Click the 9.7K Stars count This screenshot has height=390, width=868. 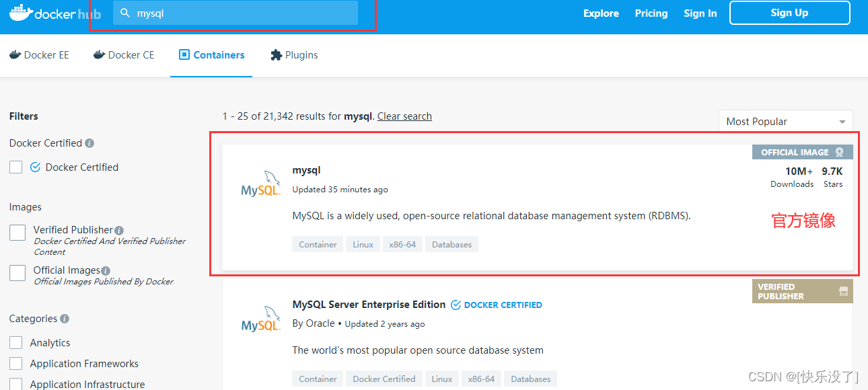point(832,178)
